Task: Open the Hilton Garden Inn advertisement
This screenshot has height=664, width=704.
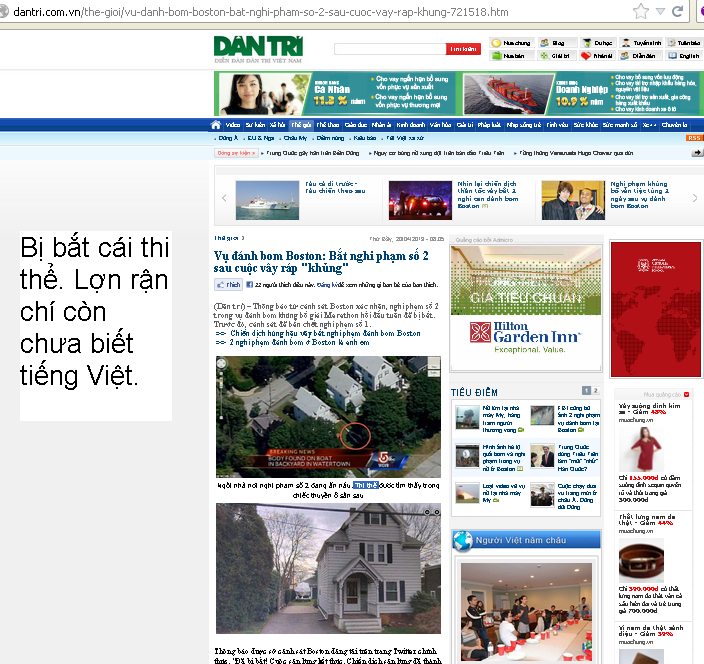Action: pos(526,308)
